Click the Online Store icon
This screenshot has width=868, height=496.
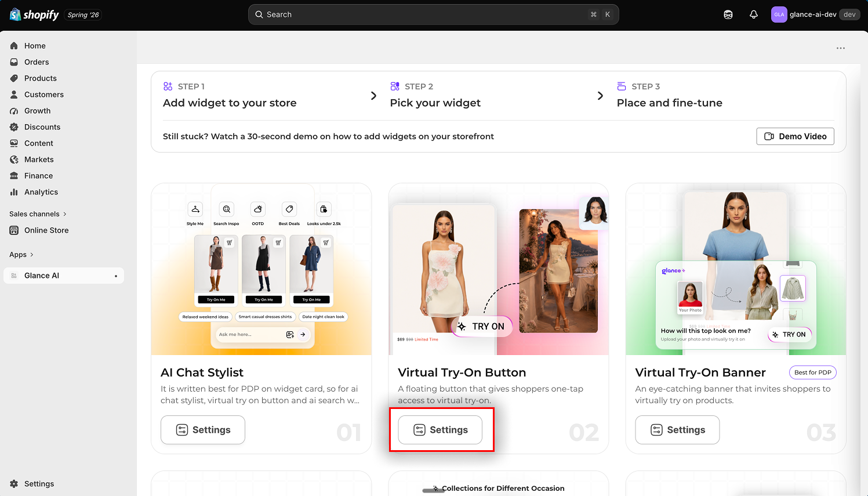point(14,230)
